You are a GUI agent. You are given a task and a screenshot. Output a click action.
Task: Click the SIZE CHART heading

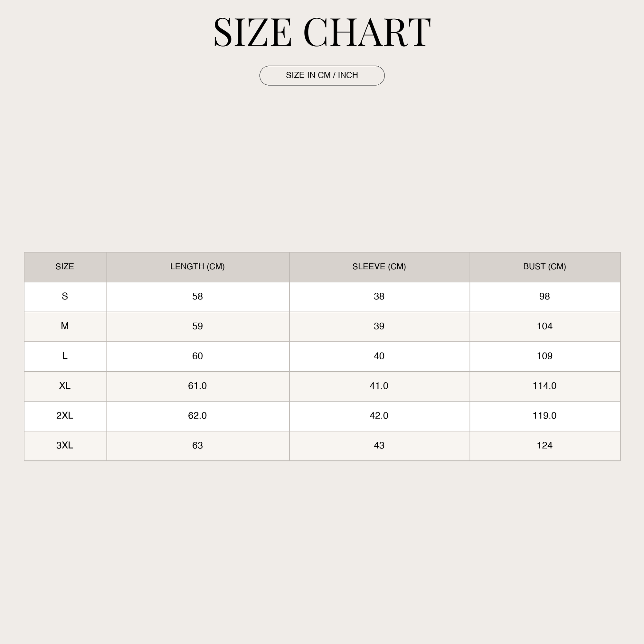322,32
